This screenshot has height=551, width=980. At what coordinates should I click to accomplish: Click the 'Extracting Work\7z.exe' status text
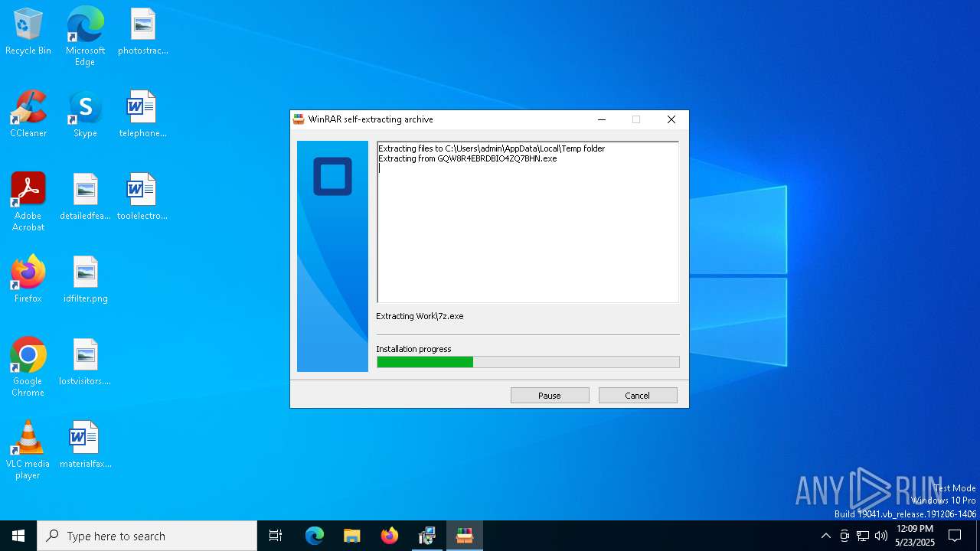pyautogui.click(x=420, y=316)
